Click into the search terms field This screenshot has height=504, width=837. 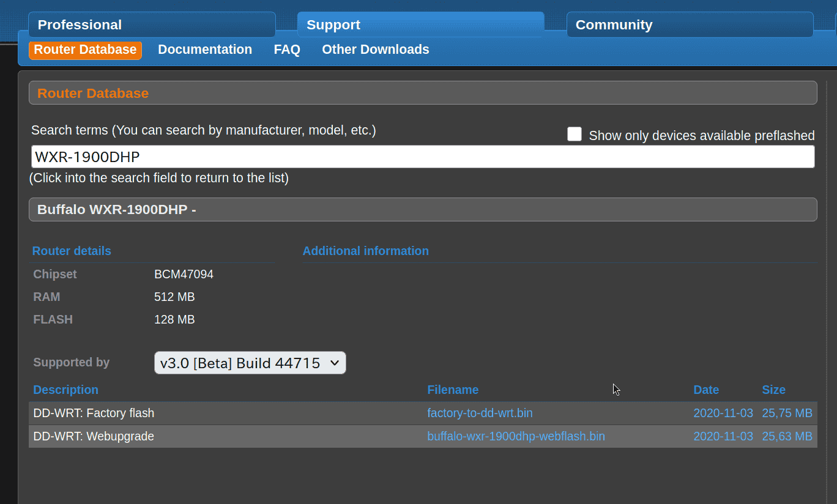click(422, 157)
